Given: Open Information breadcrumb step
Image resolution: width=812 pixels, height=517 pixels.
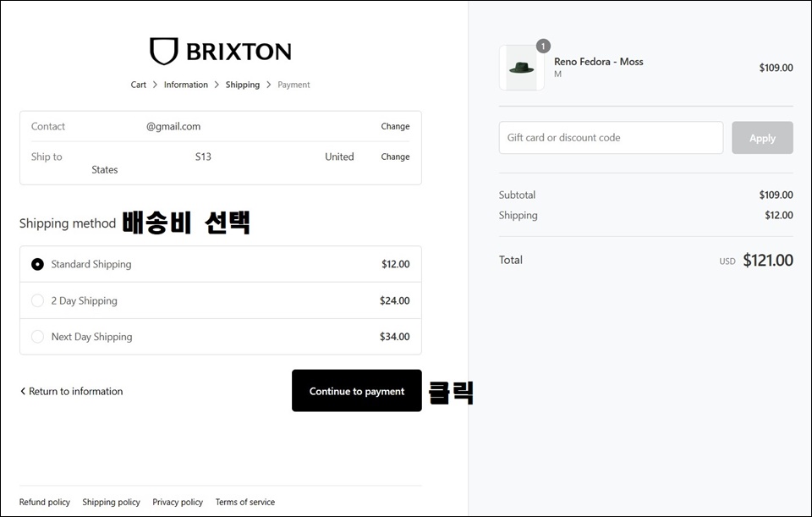Looking at the screenshot, I should tap(186, 85).
